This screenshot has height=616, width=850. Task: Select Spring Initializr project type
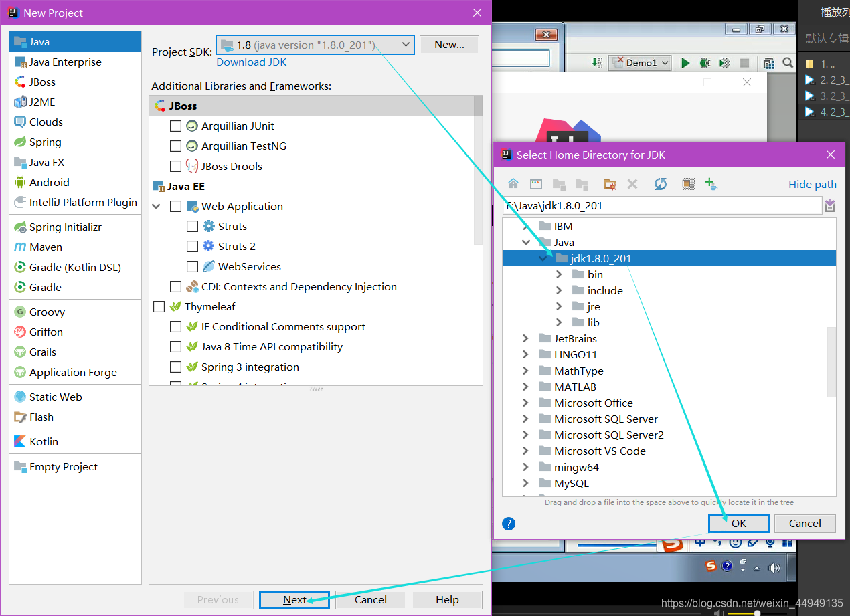(75, 227)
